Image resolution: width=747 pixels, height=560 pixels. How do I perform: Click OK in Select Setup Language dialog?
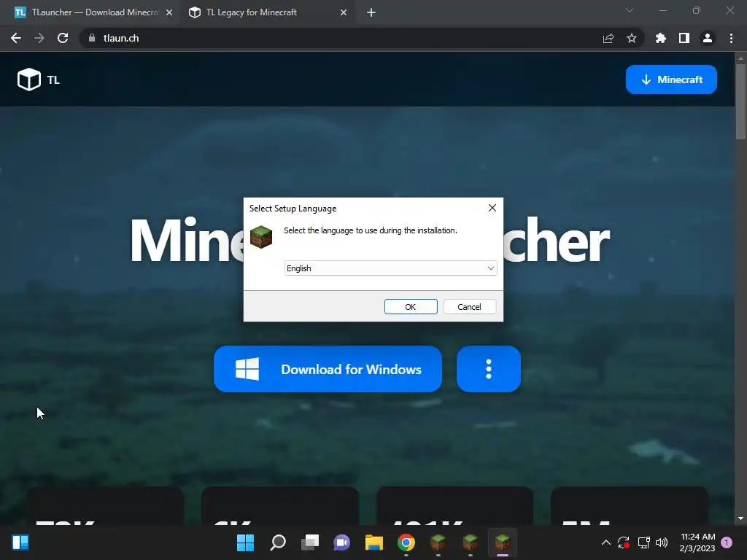pyautogui.click(x=411, y=307)
